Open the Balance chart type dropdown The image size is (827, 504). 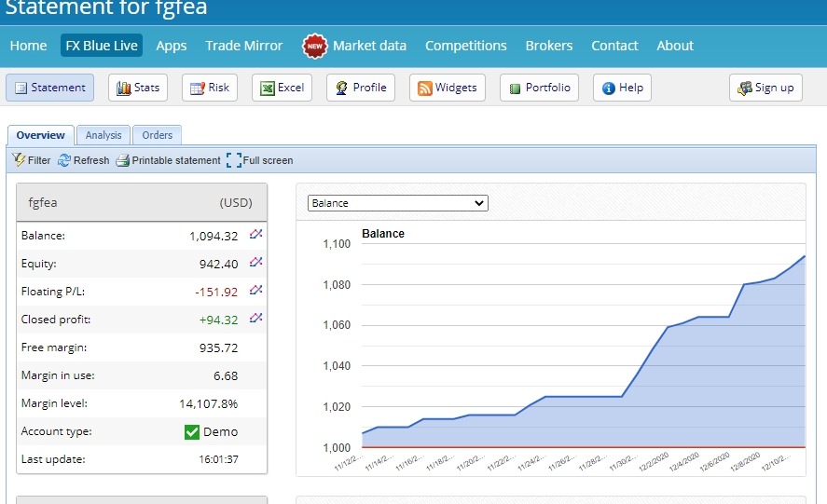[x=397, y=202]
